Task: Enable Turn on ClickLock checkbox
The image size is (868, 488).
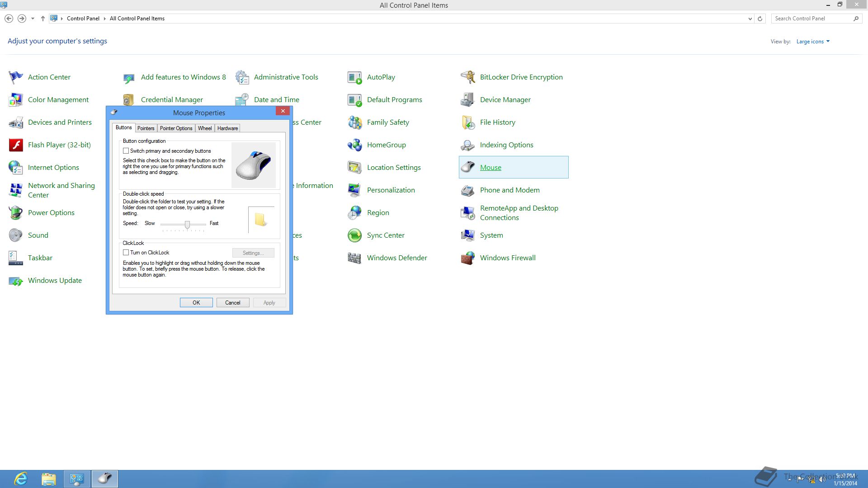Action: pos(126,253)
